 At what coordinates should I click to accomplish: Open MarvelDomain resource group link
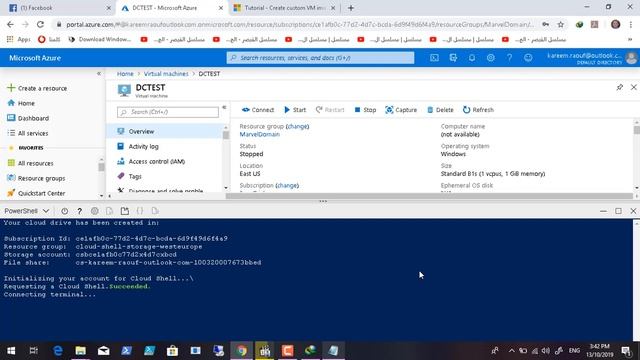tap(260, 134)
